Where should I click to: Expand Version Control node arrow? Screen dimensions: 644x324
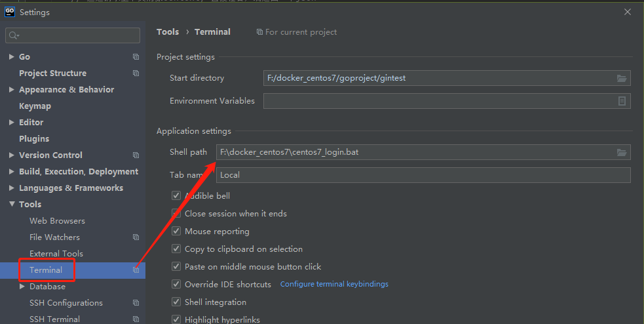point(12,155)
